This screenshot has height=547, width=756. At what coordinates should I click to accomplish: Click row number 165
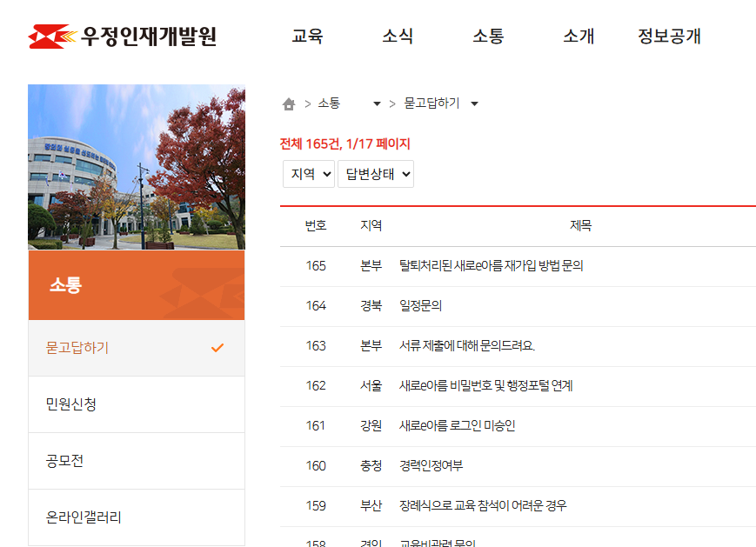pyautogui.click(x=316, y=265)
